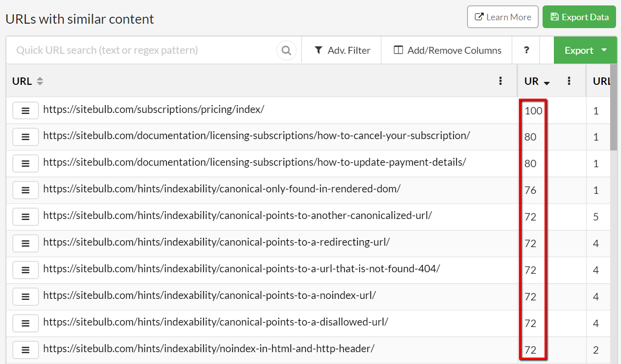Click the Export Data button

coord(579,17)
